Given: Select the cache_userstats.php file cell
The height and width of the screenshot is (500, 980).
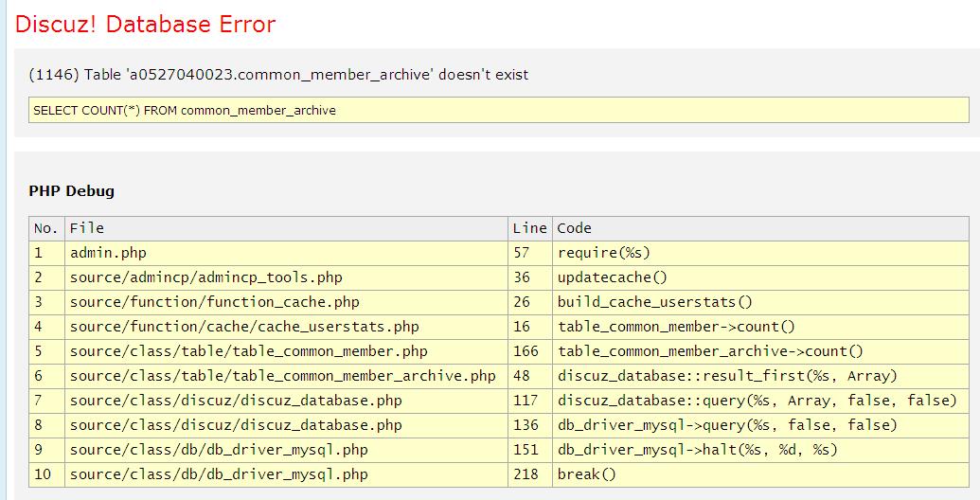Looking at the screenshot, I should [286, 327].
